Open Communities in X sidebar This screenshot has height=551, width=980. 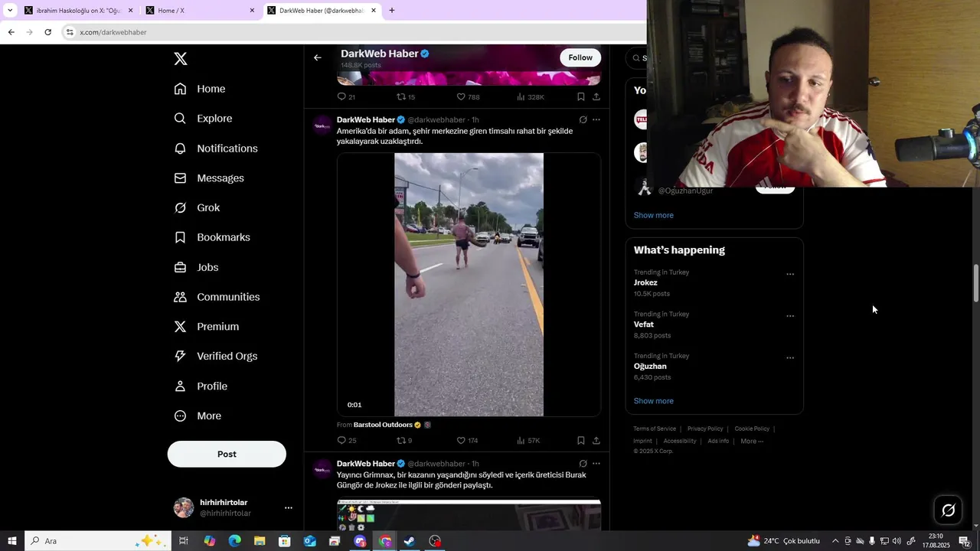click(x=217, y=297)
